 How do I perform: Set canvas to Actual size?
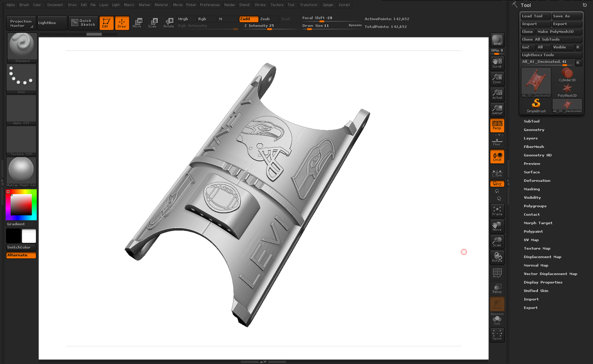click(497, 94)
